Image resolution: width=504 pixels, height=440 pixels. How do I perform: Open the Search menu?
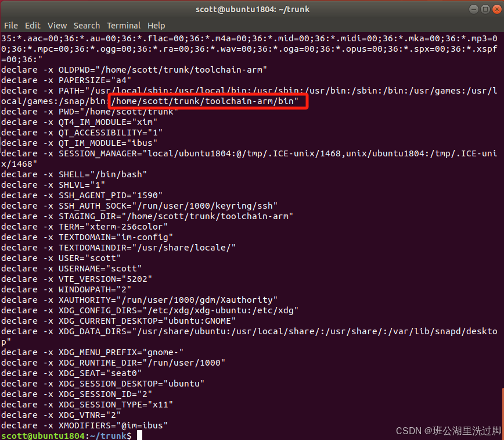tap(87, 25)
